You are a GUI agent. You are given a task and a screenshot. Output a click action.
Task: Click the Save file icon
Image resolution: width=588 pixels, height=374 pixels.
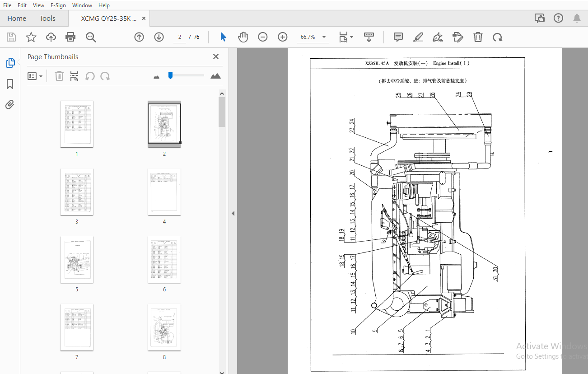tap(11, 37)
